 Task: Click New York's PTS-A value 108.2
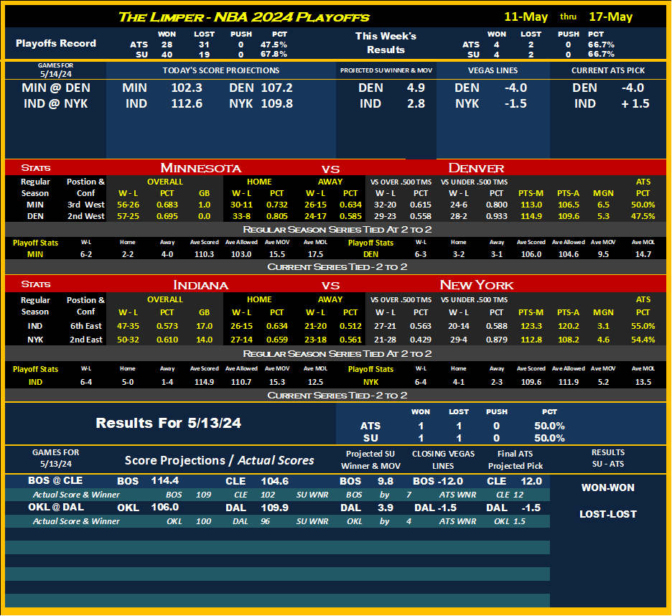point(569,340)
